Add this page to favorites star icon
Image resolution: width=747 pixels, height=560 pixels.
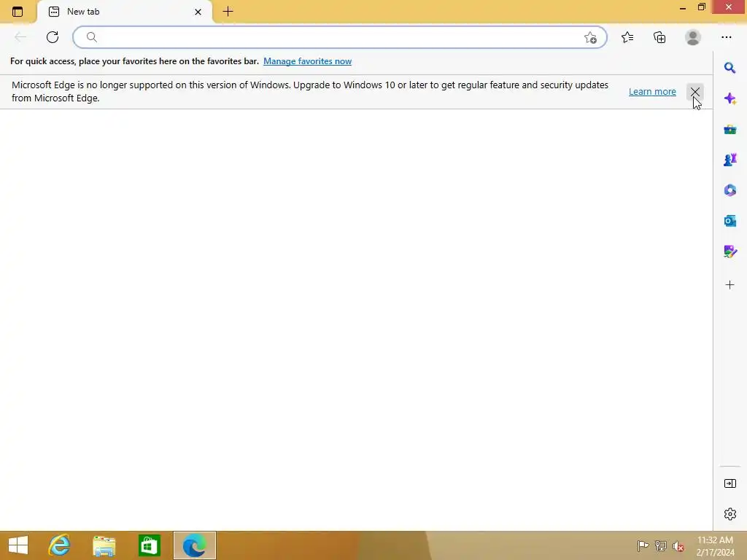pyautogui.click(x=590, y=38)
